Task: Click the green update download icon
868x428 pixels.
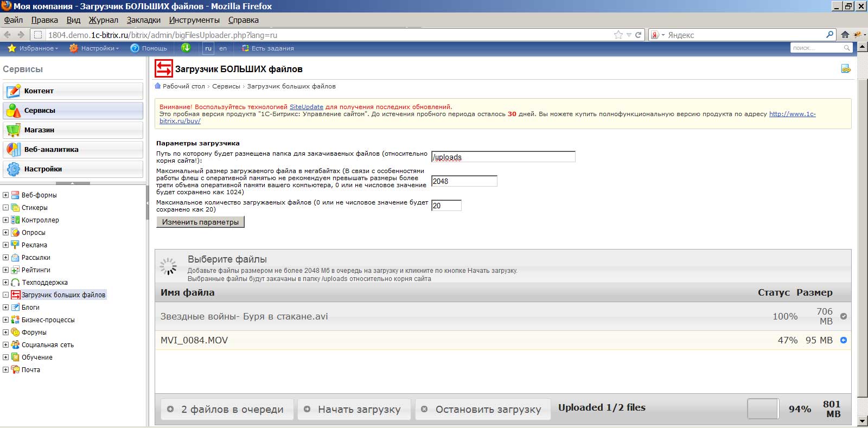Action: pyautogui.click(x=186, y=48)
